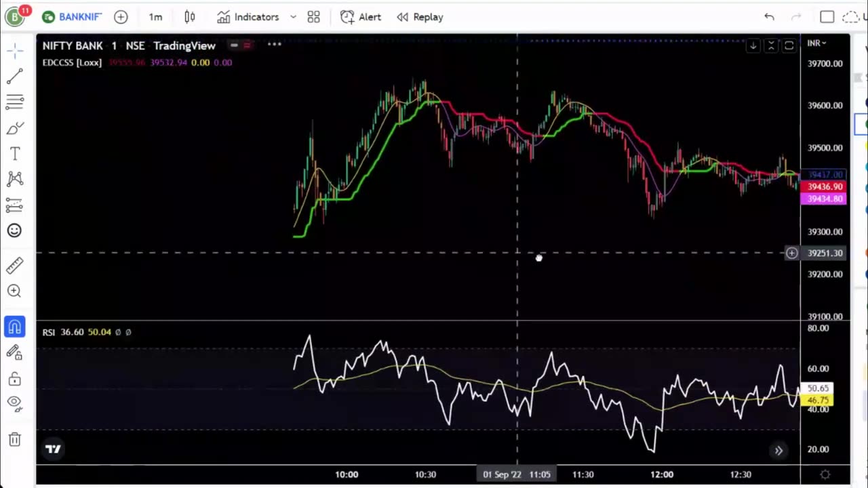Open the Fibonacci and Gann tools
868x488 pixels.
(15, 102)
